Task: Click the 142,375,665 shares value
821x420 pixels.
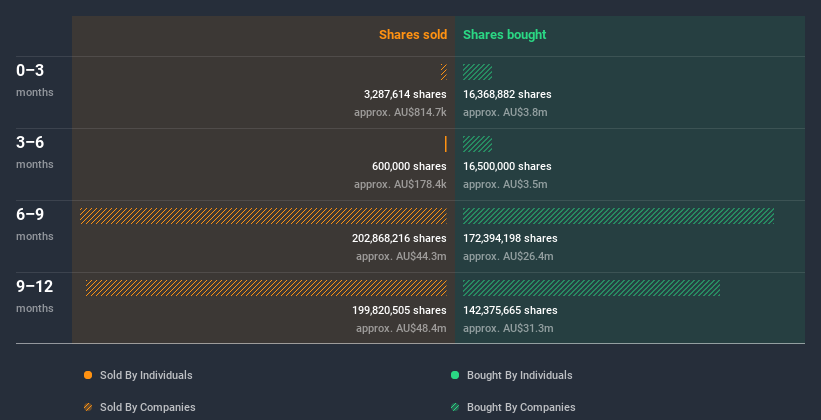Action: (510, 310)
